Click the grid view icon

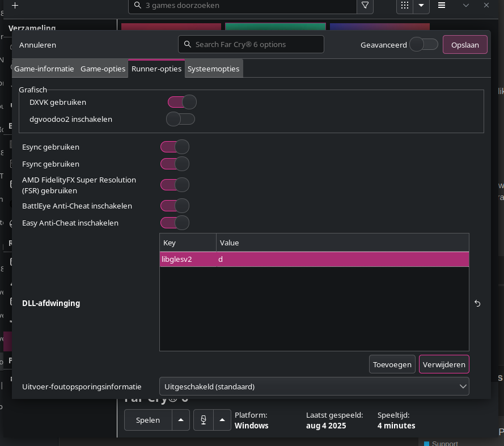pos(404,6)
